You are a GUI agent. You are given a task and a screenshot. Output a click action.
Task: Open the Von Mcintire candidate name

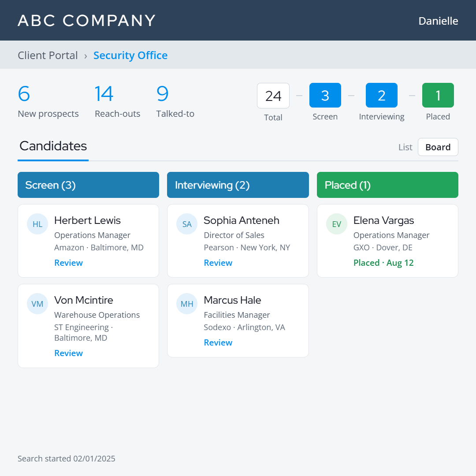coord(84,301)
